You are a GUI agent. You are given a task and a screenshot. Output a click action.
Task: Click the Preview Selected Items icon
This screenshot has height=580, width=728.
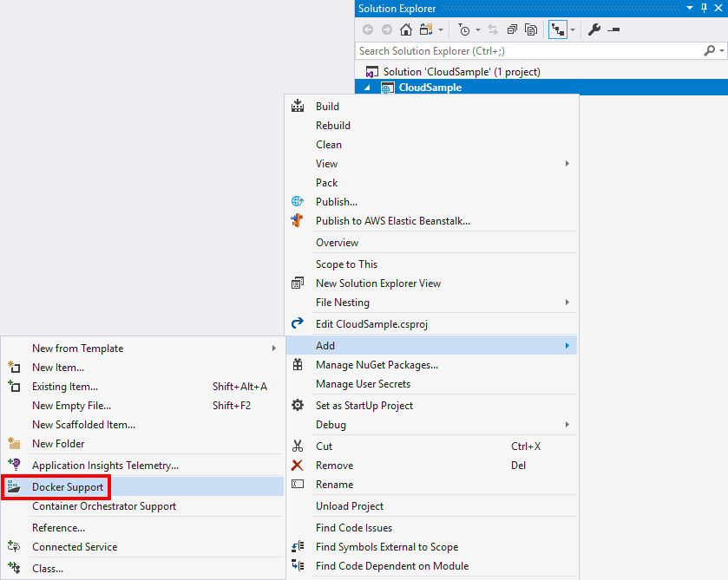(x=613, y=29)
